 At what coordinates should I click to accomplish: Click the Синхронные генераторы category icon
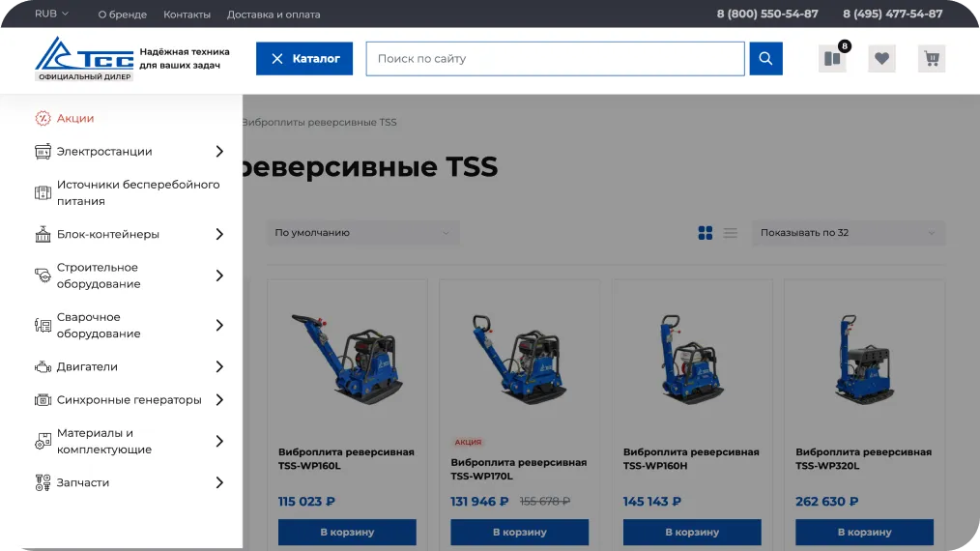tap(43, 399)
